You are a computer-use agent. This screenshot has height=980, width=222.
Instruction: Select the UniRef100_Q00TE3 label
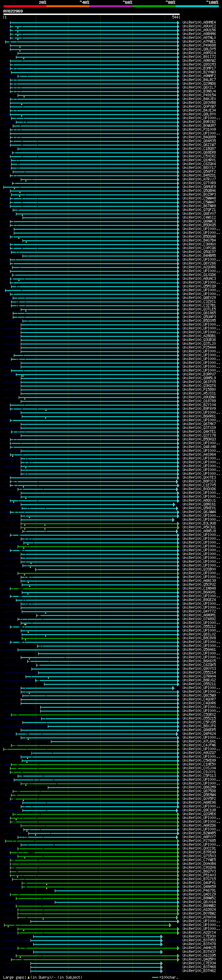tap(199, 477)
